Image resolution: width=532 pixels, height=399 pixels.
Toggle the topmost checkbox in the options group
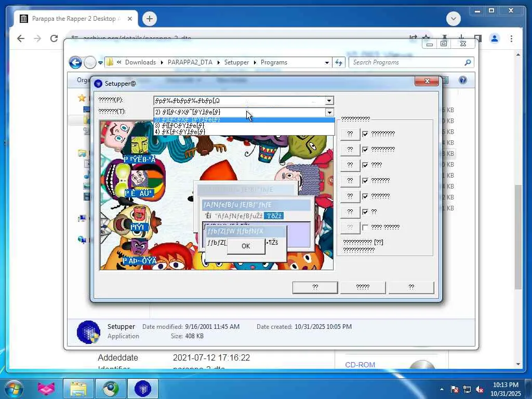pyautogui.click(x=365, y=134)
